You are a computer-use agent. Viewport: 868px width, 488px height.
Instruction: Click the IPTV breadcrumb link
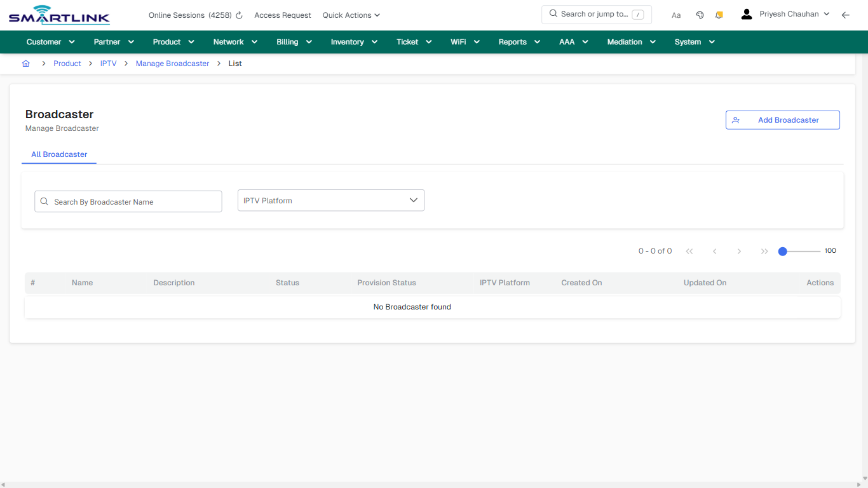(108, 63)
